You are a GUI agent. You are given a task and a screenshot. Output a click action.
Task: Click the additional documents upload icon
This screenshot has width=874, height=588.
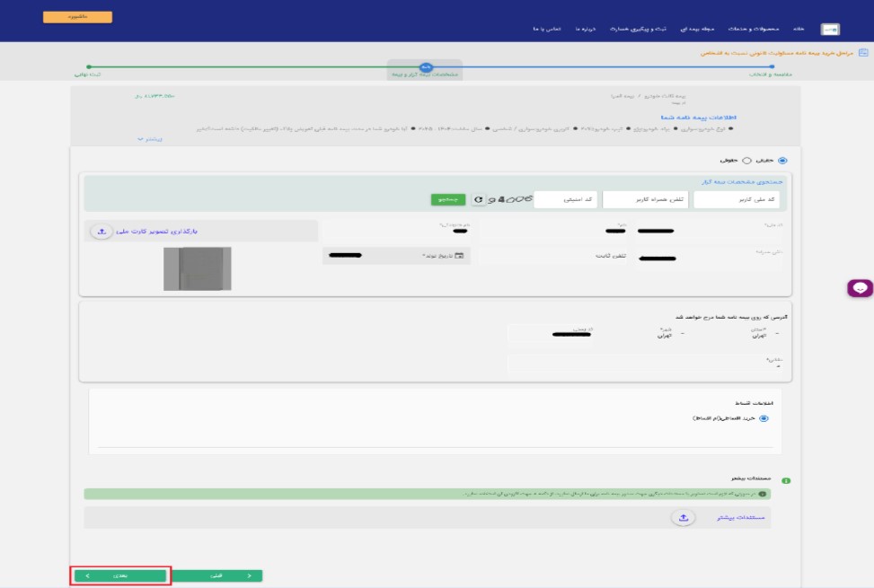tap(683, 517)
